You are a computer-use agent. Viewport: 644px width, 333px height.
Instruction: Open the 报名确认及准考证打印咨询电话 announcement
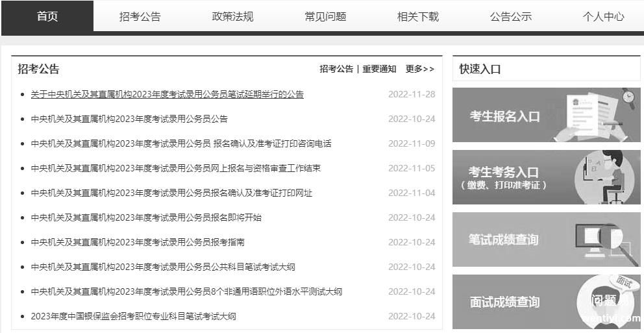[x=180, y=143]
